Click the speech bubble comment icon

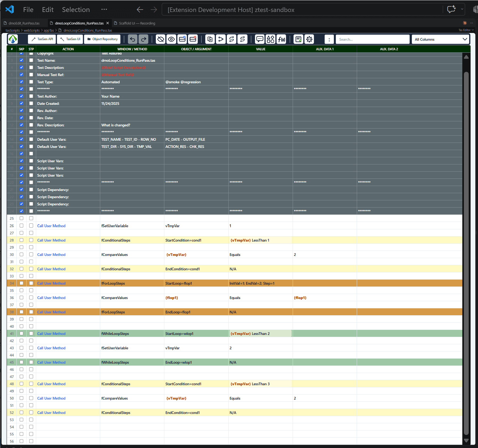click(260, 39)
